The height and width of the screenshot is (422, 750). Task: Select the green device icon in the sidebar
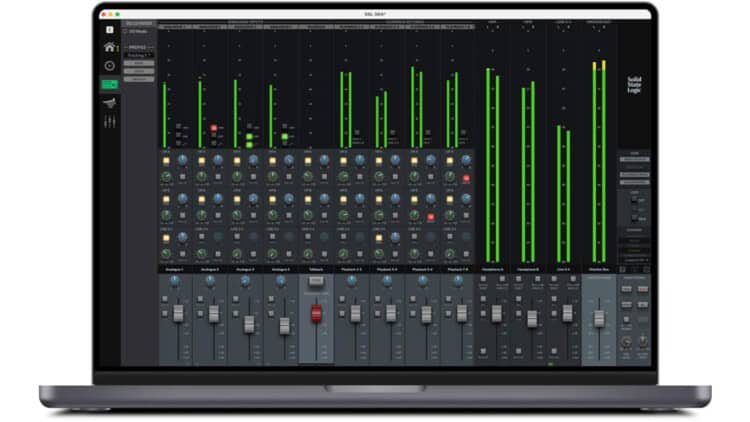click(110, 85)
